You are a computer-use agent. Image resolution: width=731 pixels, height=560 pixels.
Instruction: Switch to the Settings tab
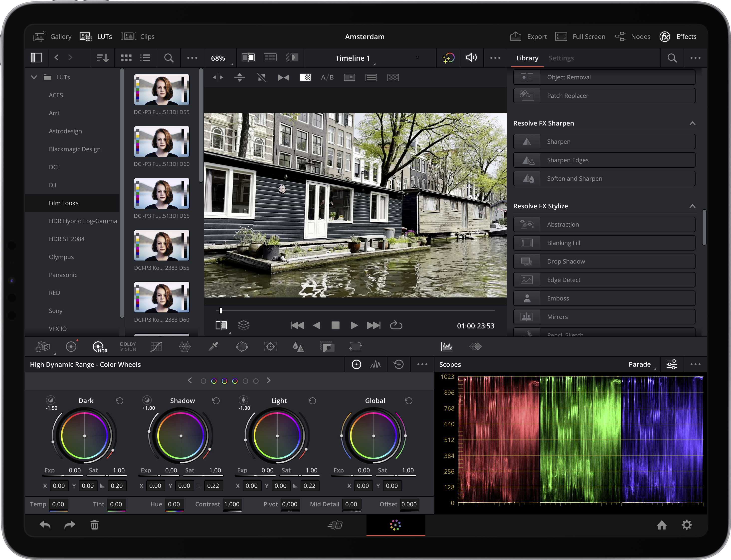(561, 58)
